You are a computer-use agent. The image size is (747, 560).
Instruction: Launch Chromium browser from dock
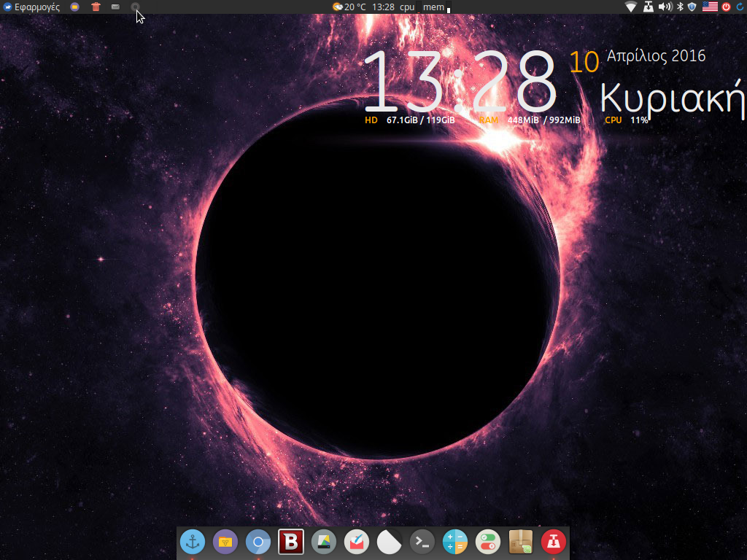pyautogui.click(x=258, y=542)
